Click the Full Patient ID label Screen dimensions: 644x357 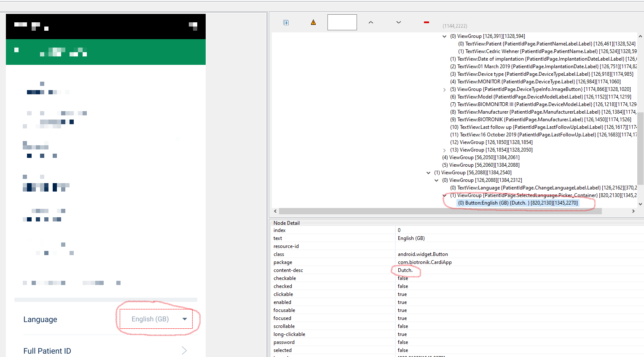[x=47, y=351]
